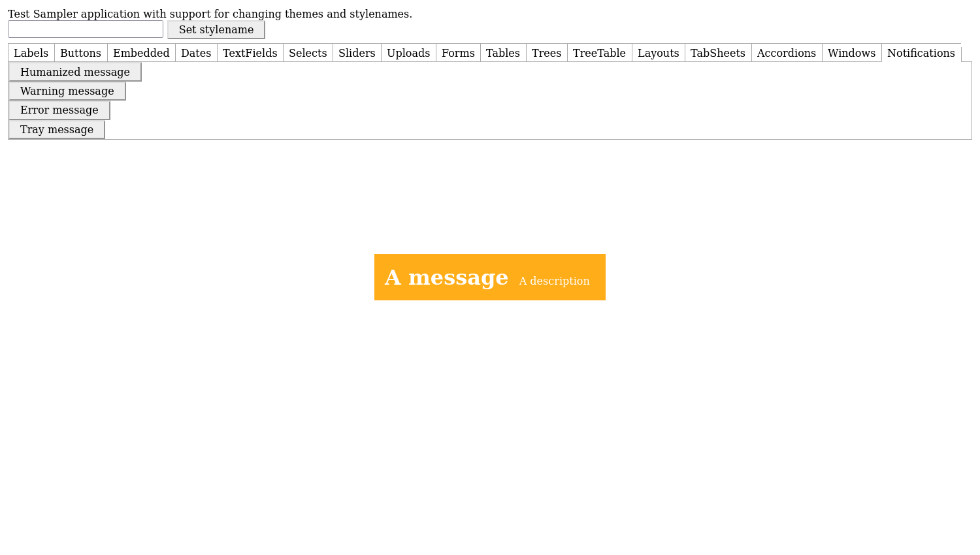This screenshot has width=980, height=555.
Task: Focus the stylename text input field
Action: (x=86, y=29)
